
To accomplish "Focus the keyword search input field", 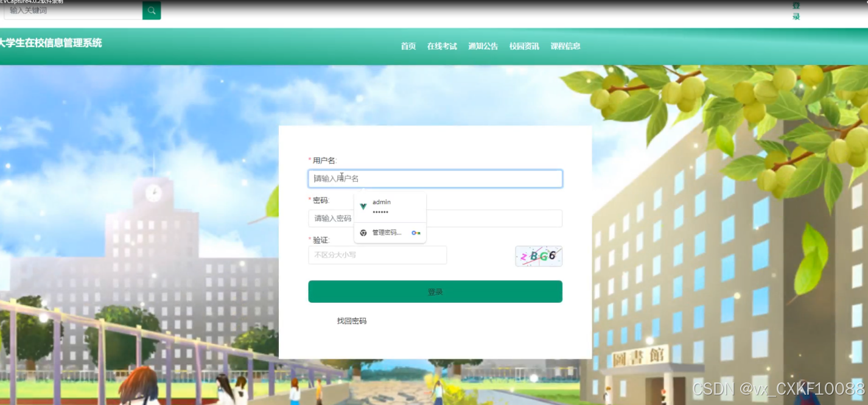I will point(73,10).
